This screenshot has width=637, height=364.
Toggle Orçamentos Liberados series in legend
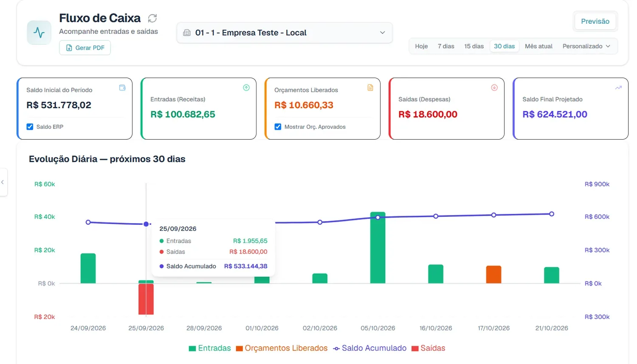282,348
